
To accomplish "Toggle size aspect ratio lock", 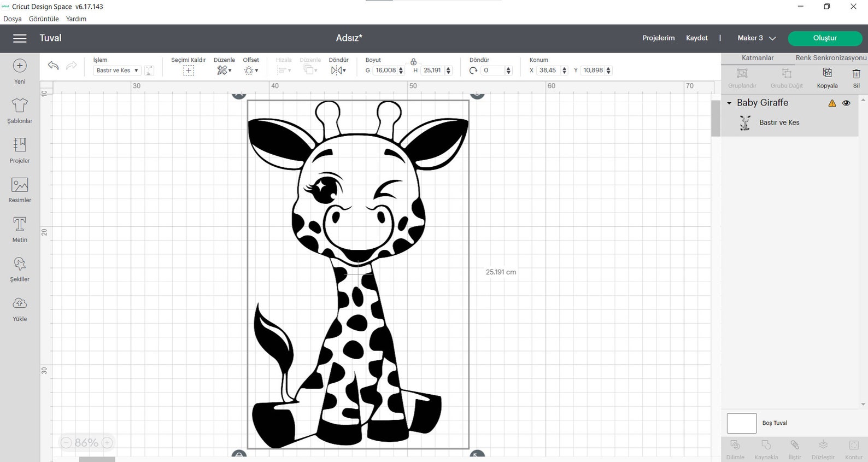I will point(414,61).
